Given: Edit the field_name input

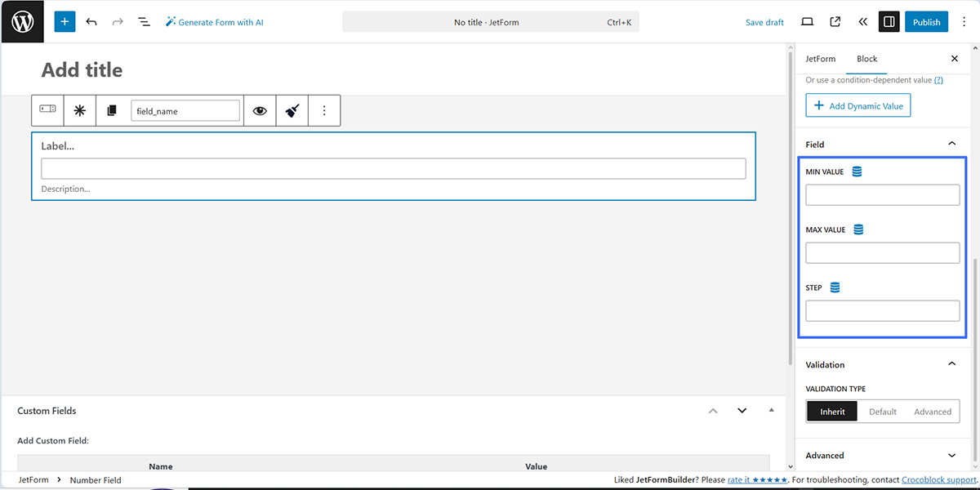Looking at the screenshot, I should tap(185, 110).
